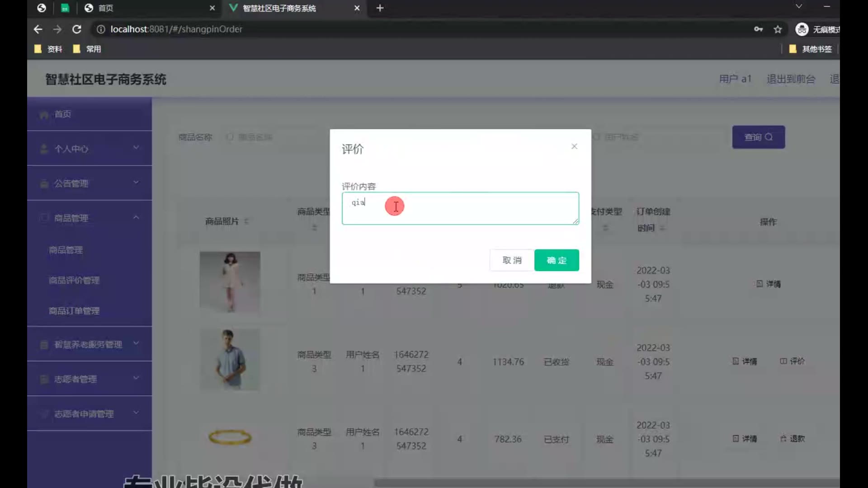Close the 首页 browser tab
The height and width of the screenshot is (488, 868).
click(x=212, y=8)
